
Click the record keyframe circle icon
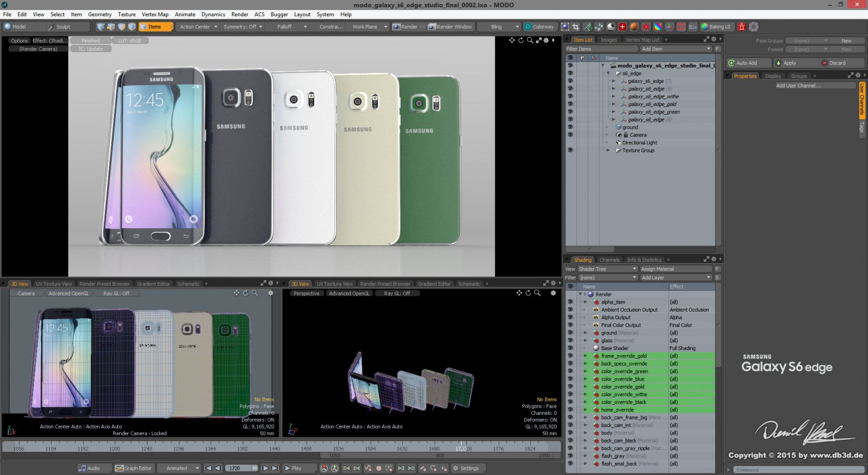tap(378, 468)
